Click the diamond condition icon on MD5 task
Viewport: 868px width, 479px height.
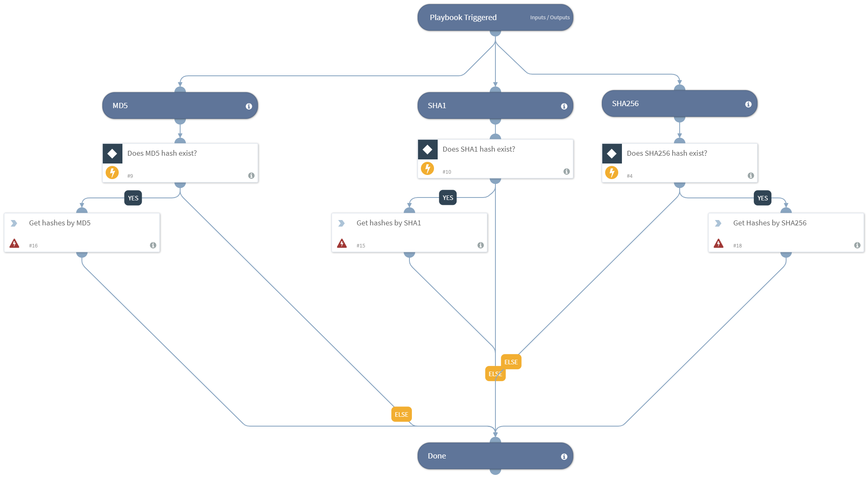click(x=112, y=154)
